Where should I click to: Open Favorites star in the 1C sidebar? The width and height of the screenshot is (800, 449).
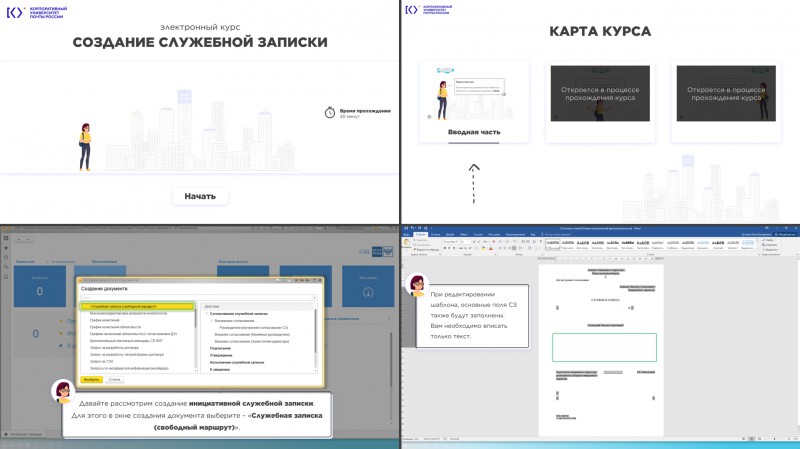click(x=6, y=248)
